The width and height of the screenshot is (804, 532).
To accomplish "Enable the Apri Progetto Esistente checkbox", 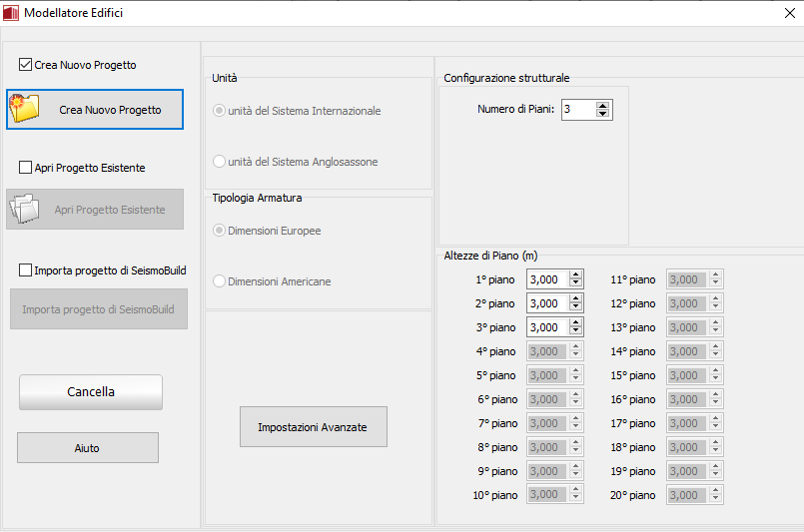I will point(25,168).
